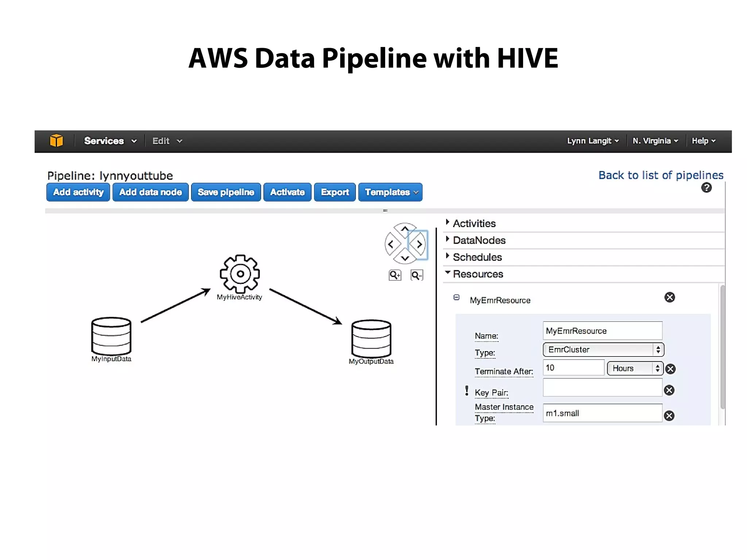Pan the canvas down with arrow
747x560 pixels.
pyautogui.click(x=405, y=258)
